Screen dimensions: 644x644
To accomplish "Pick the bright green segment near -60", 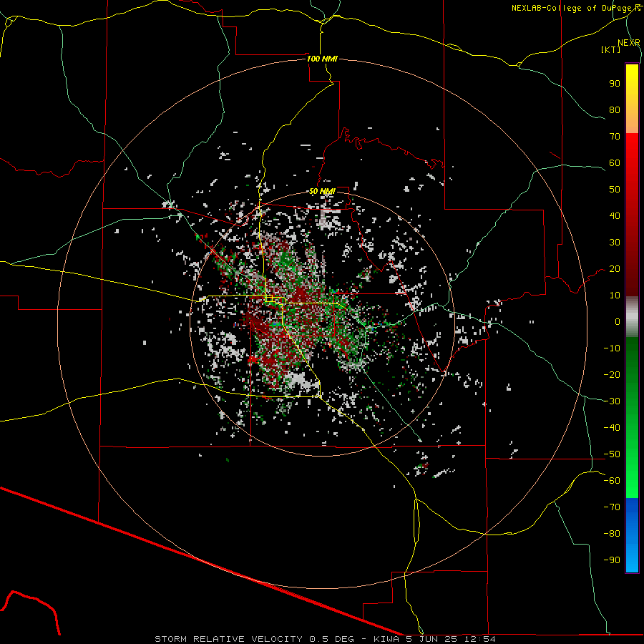I will pos(632,482).
